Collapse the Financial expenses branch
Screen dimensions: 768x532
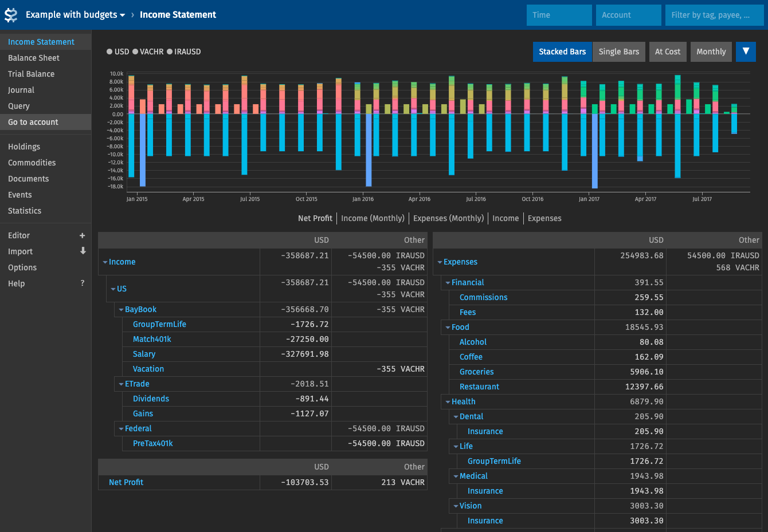tap(448, 283)
